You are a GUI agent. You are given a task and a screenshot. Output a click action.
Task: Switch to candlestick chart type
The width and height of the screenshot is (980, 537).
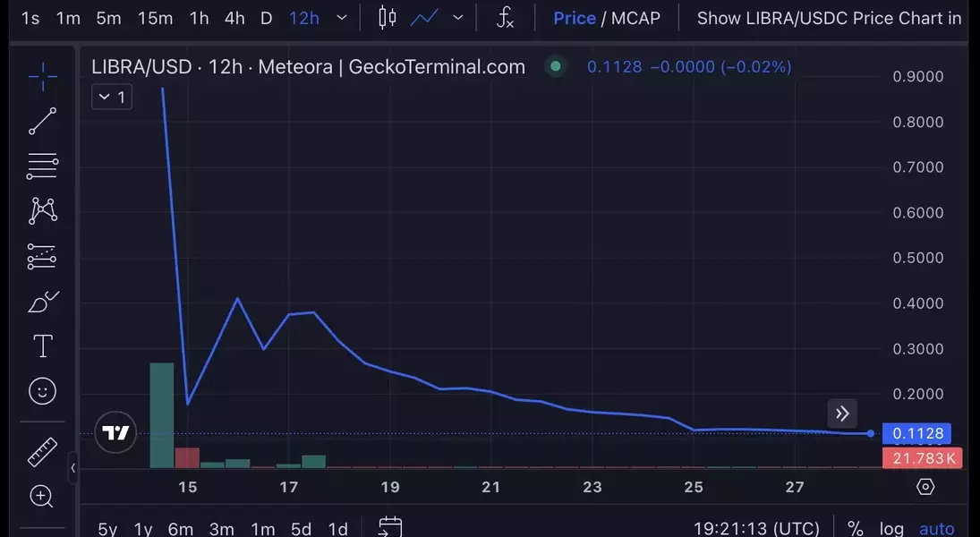388,18
